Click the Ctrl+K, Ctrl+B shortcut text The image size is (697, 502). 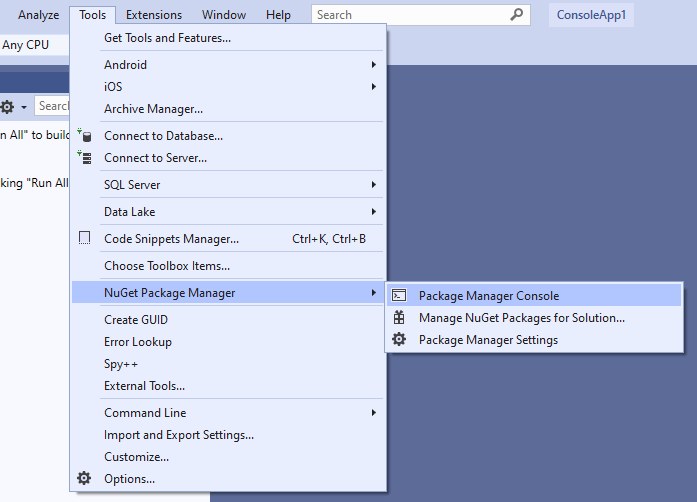point(329,239)
